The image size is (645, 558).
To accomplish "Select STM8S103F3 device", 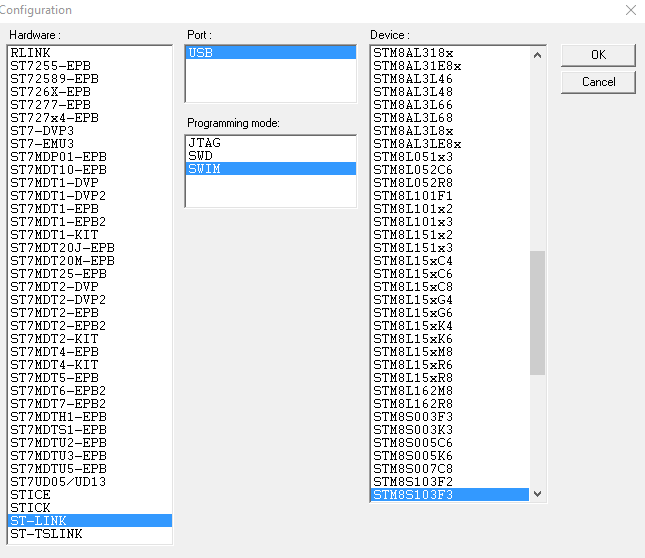I will (450, 495).
